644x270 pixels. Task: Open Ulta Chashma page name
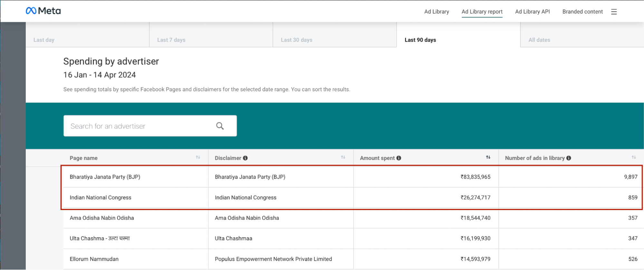point(100,238)
